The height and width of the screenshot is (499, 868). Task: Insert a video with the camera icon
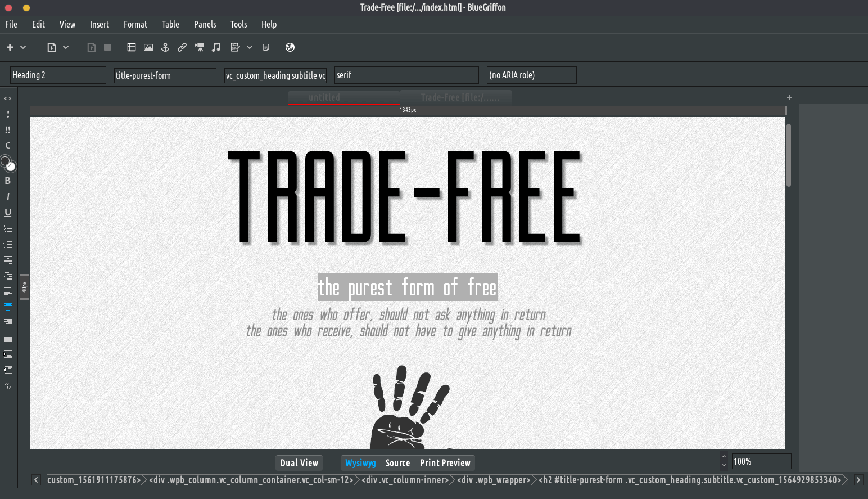click(x=199, y=47)
